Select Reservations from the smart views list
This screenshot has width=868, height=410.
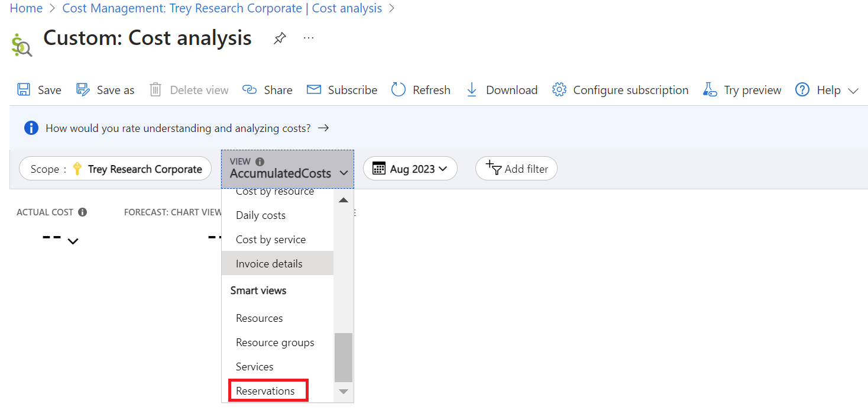tap(267, 390)
